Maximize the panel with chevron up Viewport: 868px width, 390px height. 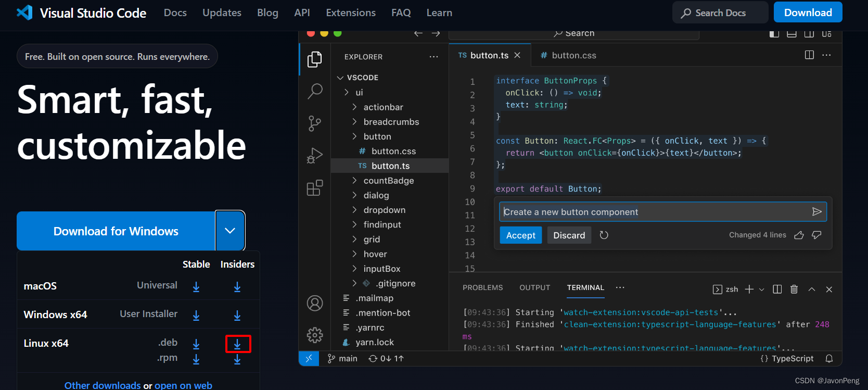coord(812,289)
